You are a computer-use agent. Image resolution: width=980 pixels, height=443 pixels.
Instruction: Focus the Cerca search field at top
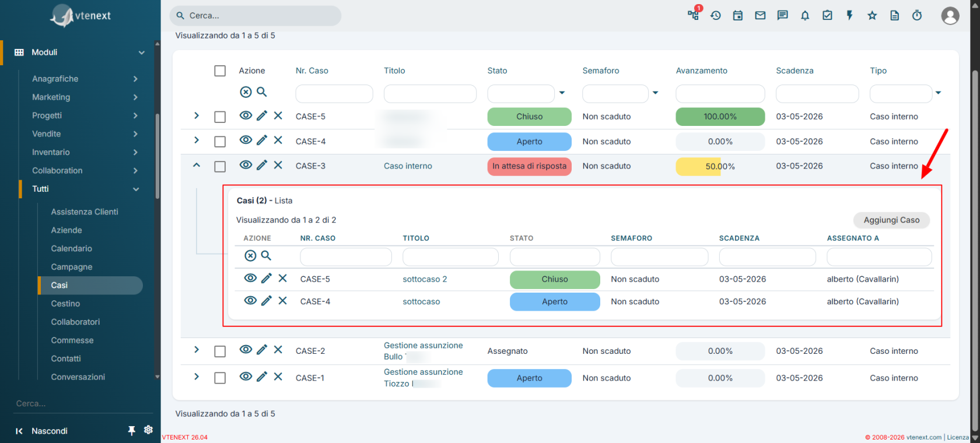tap(256, 16)
